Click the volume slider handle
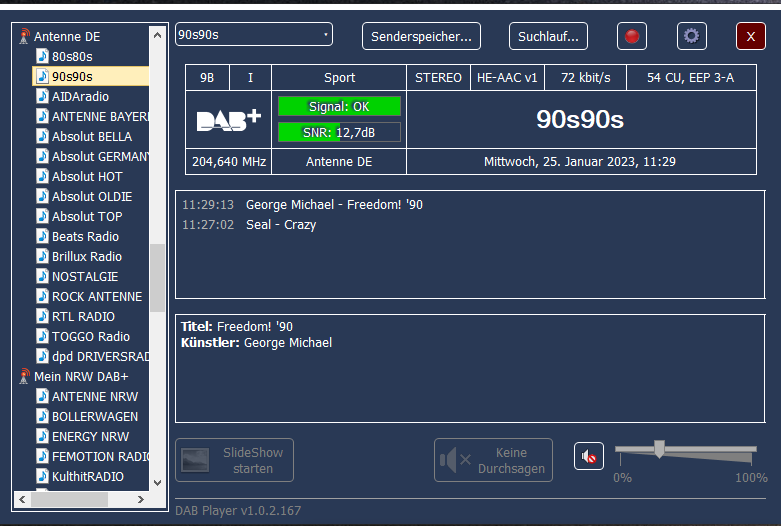 click(x=659, y=449)
